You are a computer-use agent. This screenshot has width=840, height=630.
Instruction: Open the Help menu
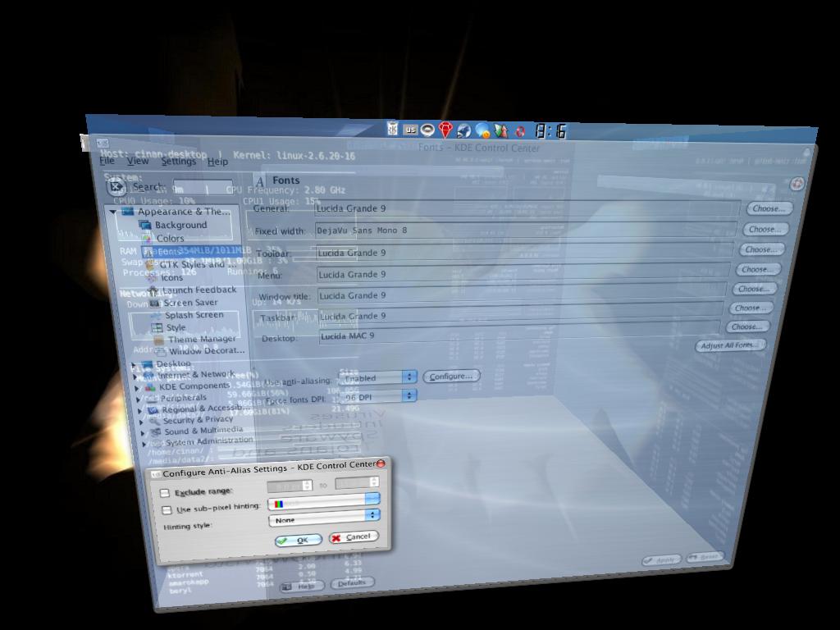[x=217, y=162]
